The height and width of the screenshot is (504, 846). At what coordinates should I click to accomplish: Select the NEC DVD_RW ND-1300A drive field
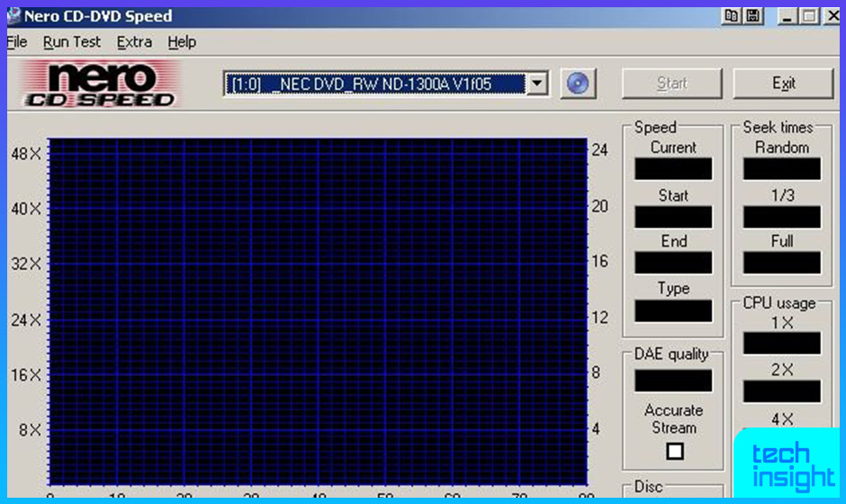(x=373, y=84)
